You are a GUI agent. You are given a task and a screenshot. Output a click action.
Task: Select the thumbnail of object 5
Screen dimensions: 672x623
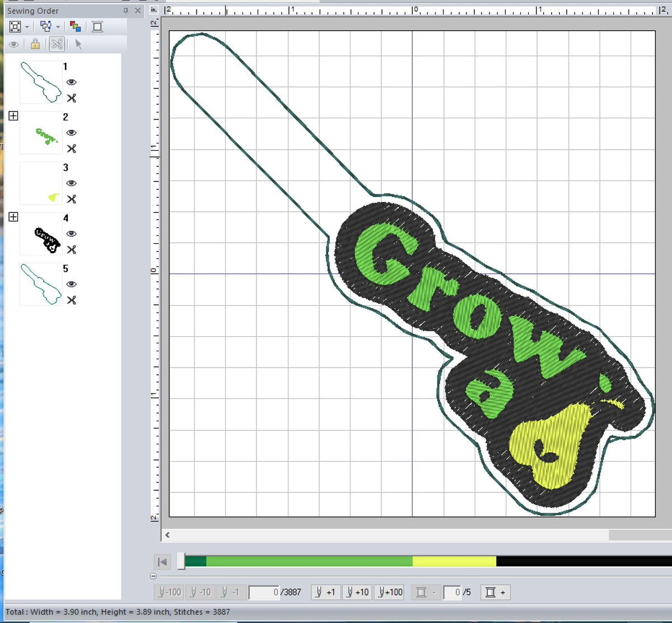[40, 284]
